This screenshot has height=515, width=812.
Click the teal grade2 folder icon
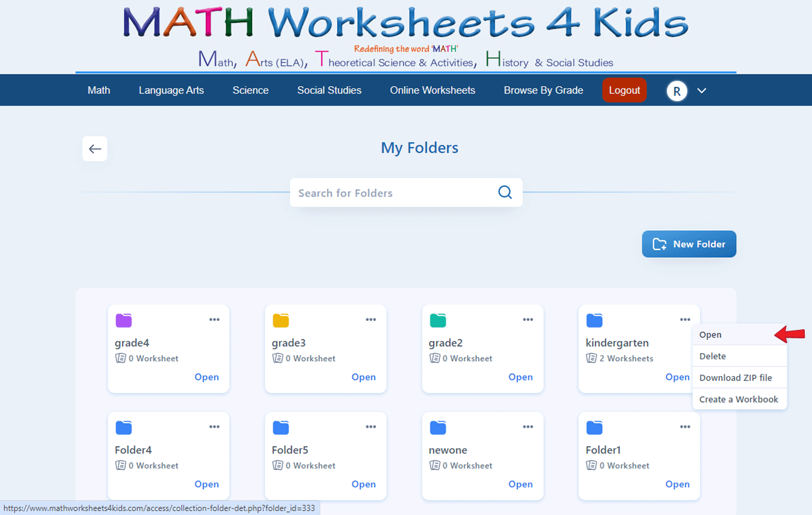coord(437,320)
